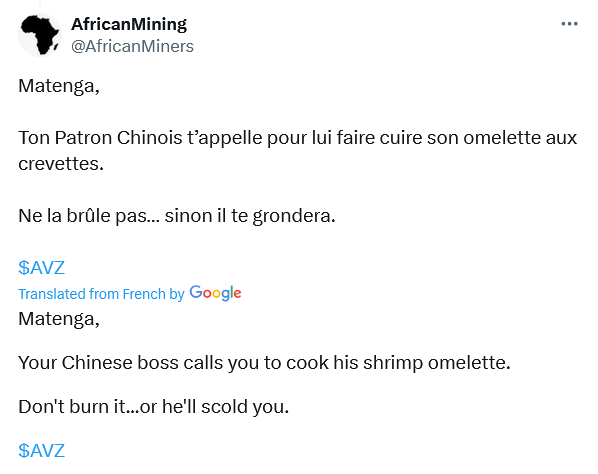Screen dimensions: 598x474
Task: Click the words 'shrimp omelette' in translation
Action: [x=434, y=363]
